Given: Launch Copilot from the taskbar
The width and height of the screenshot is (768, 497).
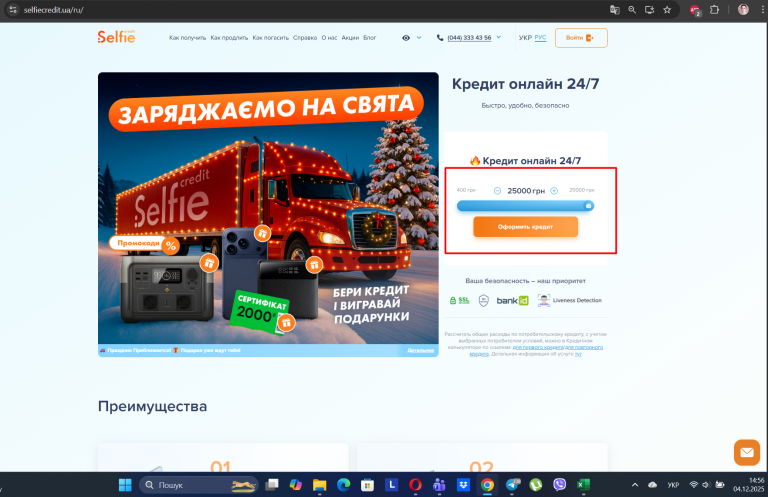Looking at the screenshot, I should (295, 485).
